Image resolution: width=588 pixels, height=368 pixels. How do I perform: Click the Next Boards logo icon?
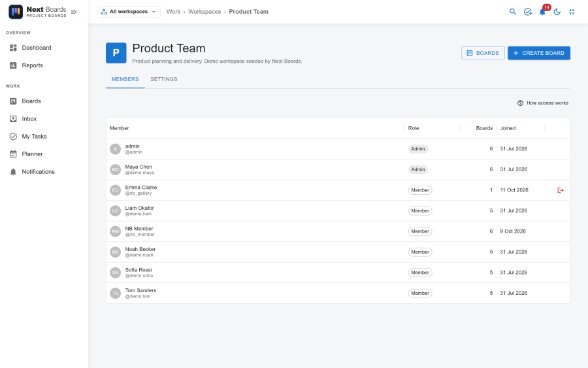(16, 12)
